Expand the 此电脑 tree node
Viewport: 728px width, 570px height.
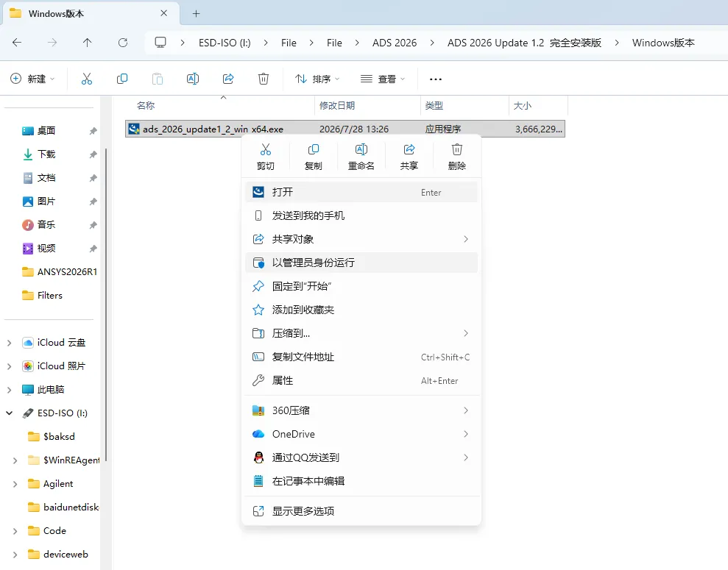click(10, 390)
